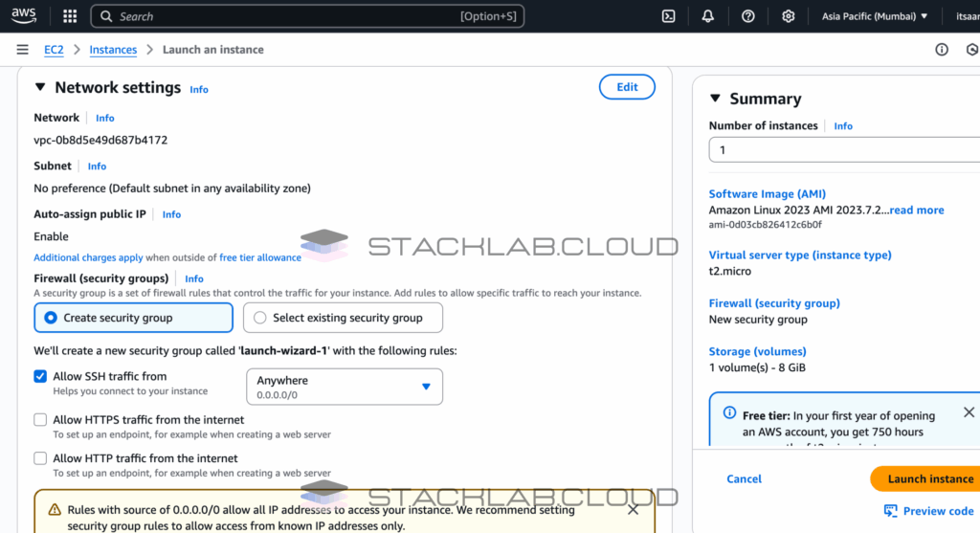Close the 0.0.0.0/0 warning banner
Image resolution: width=980 pixels, height=533 pixels.
[633, 510]
